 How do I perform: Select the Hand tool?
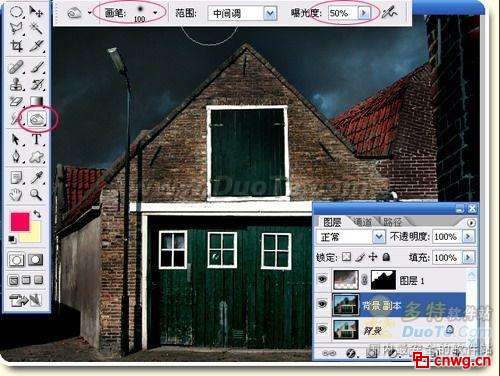click(16, 195)
